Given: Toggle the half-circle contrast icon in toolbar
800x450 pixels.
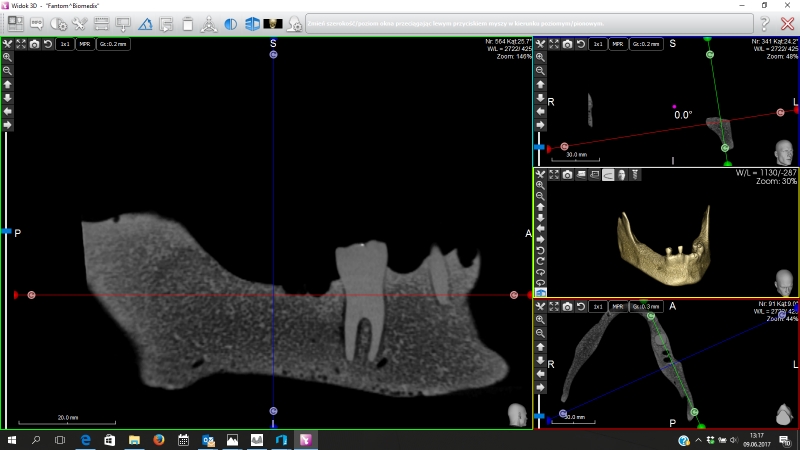Looking at the screenshot, I should 231,23.
